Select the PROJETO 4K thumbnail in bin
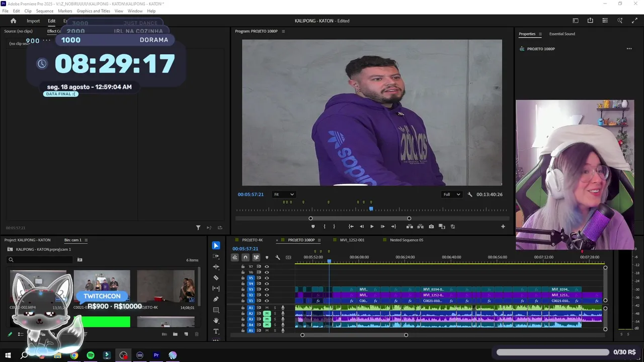Screen dimensions: 644x362 pos(166,287)
